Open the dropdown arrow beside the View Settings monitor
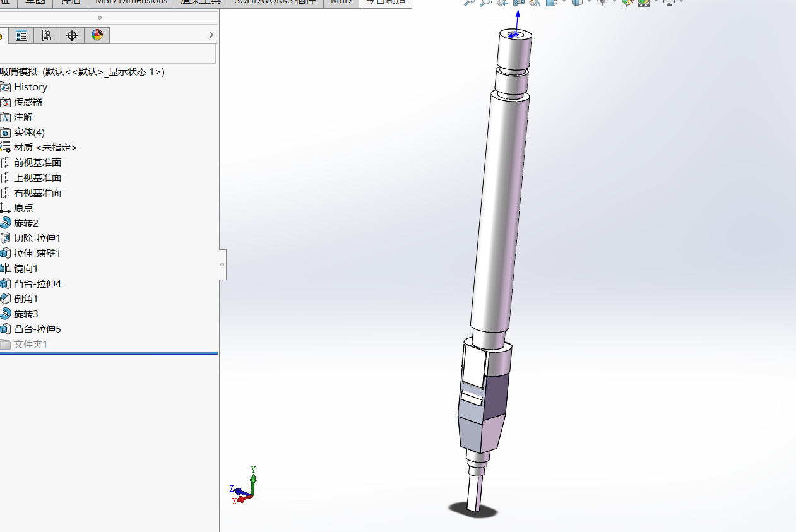The width and height of the screenshot is (796, 532). [x=682, y=2]
